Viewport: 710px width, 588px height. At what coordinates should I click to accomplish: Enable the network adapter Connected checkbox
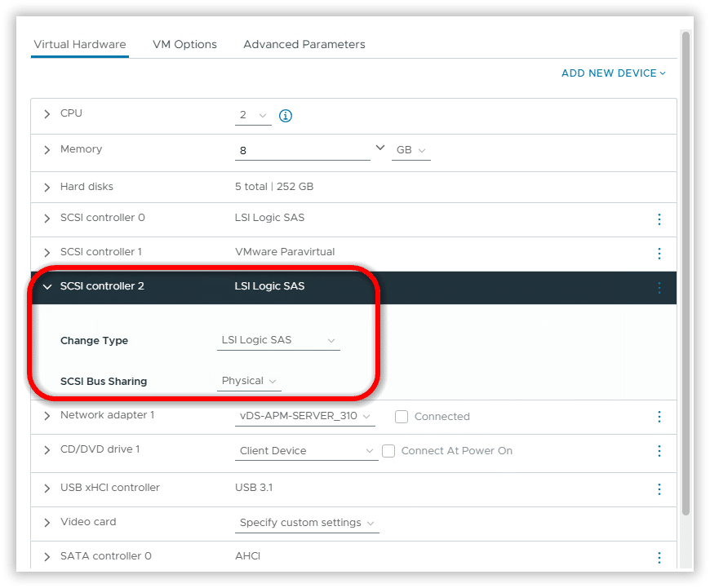[x=402, y=417]
